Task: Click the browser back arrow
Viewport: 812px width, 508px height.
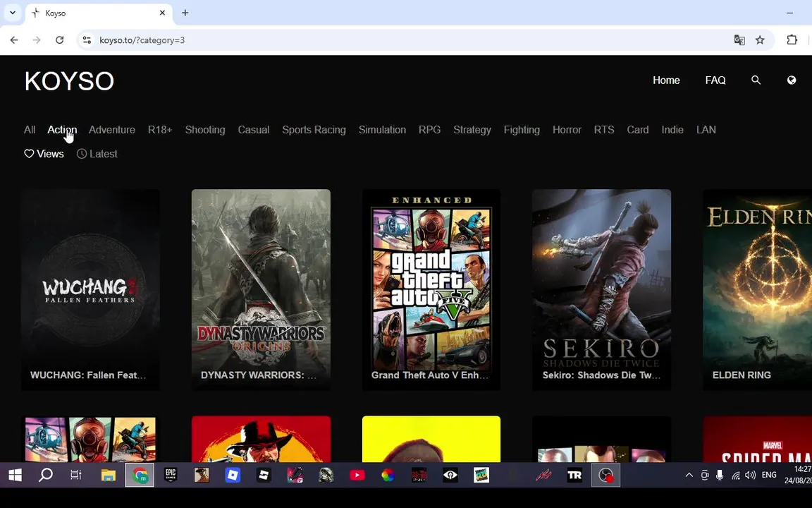Action: 14,40
